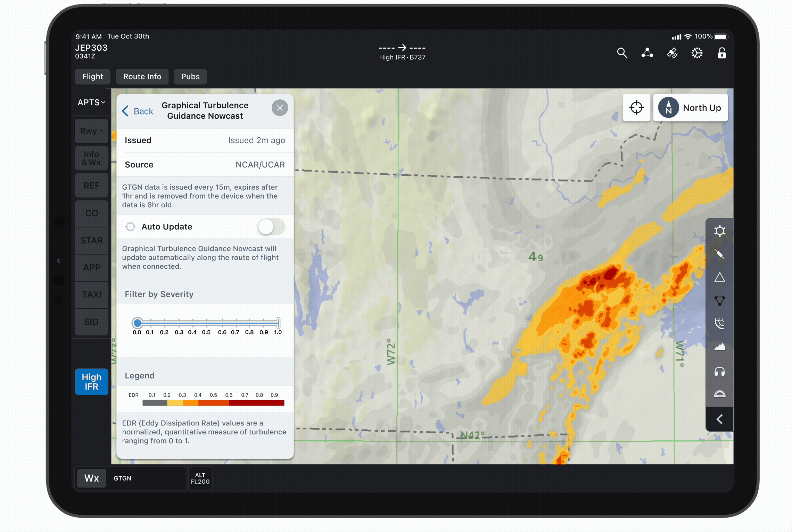Click the severity filter slider handle

[x=138, y=323]
